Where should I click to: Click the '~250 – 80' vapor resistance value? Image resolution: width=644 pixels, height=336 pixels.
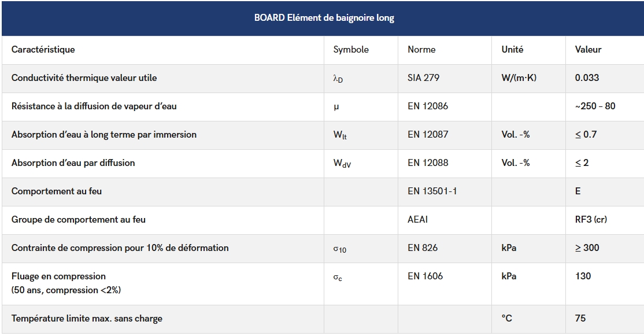point(595,106)
